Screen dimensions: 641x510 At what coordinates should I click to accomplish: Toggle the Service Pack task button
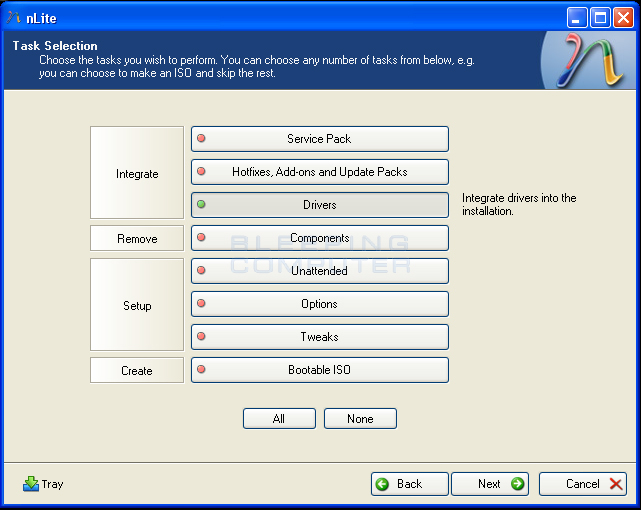pyautogui.click(x=320, y=139)
